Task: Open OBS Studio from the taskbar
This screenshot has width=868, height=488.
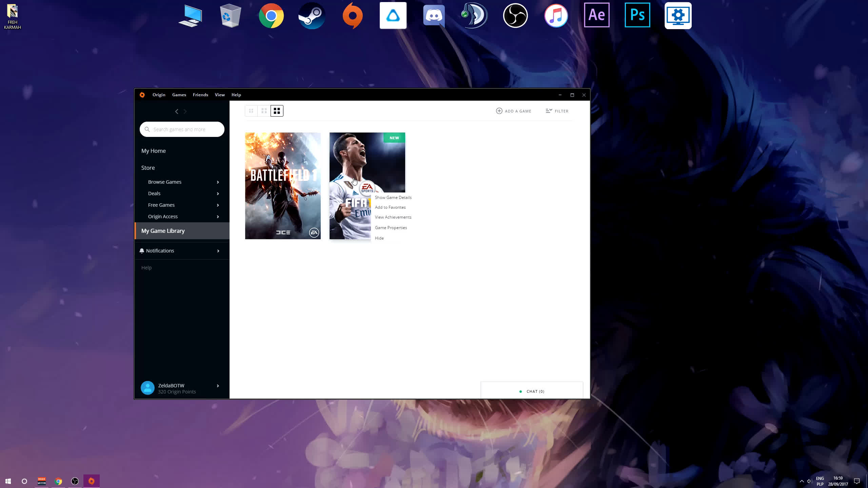Action: pyautogui.click(x=75, y=481)
